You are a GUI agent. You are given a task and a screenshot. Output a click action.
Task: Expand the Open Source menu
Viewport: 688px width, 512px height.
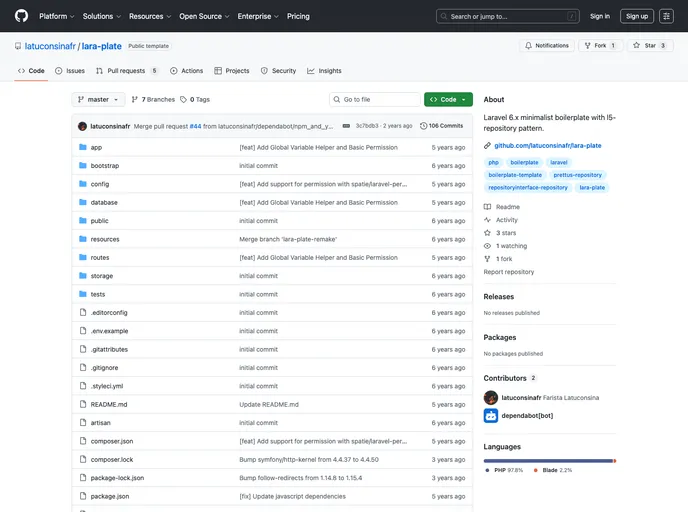[x=204, y=16]
